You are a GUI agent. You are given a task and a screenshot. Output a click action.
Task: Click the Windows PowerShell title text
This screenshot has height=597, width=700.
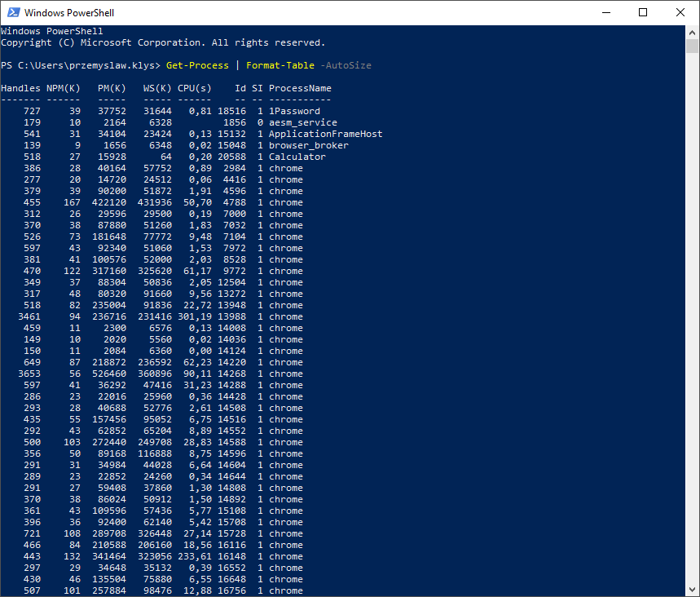[72, 12]
